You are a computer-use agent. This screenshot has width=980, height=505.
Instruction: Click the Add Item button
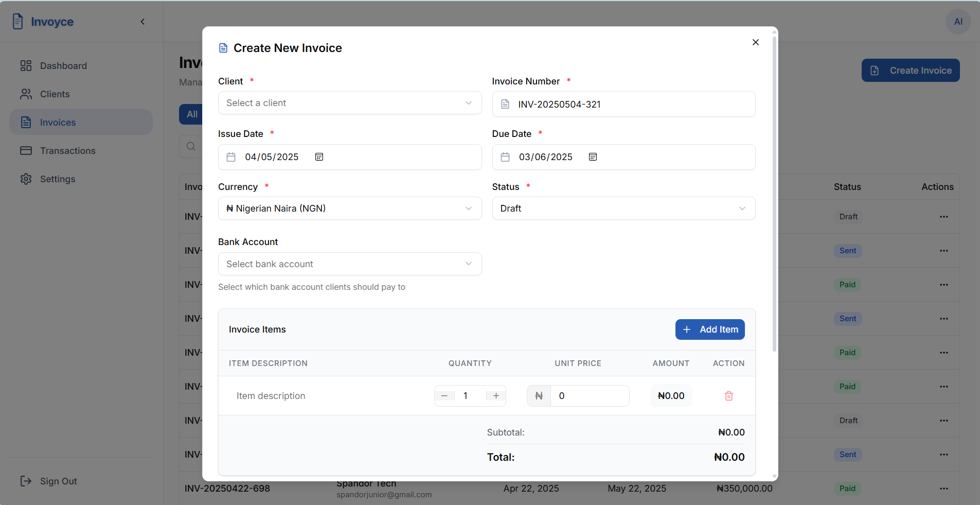710,329
